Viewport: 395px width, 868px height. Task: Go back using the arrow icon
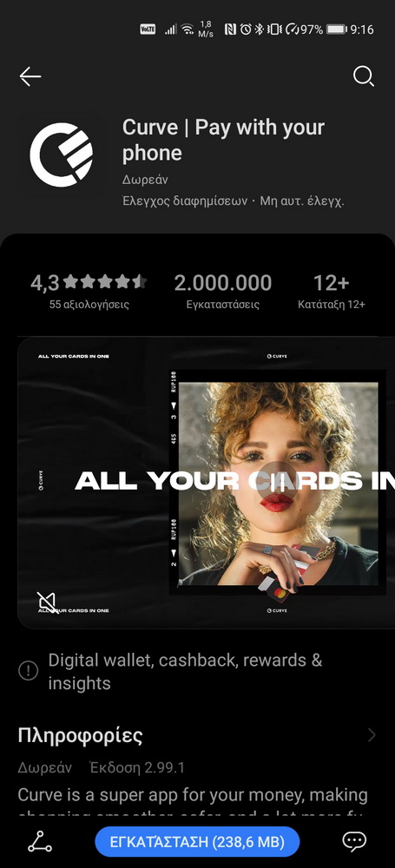coord(30,76)
